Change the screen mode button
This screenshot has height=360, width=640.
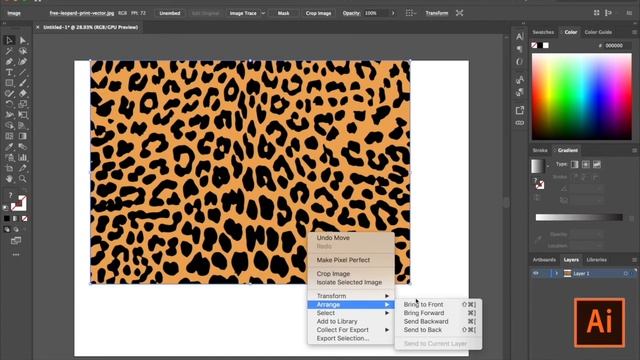pyautogui.click(x=16, y=241)
